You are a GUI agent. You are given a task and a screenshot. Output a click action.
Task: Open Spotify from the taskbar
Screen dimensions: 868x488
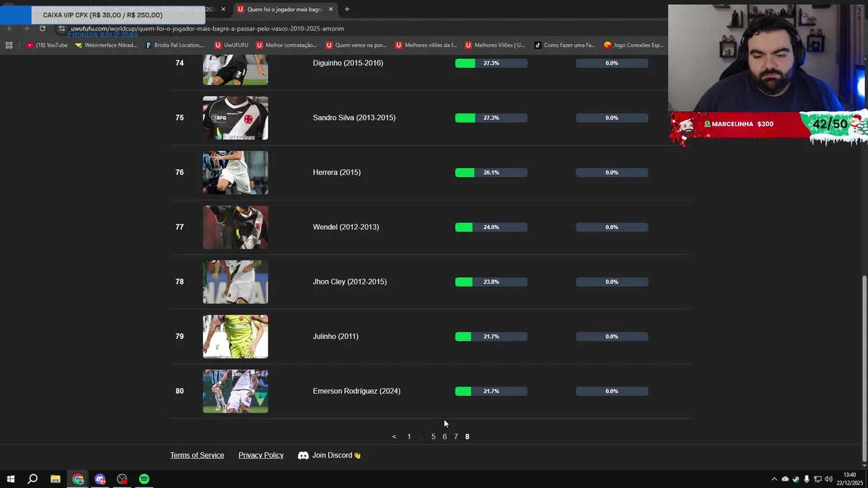(144, 479)
